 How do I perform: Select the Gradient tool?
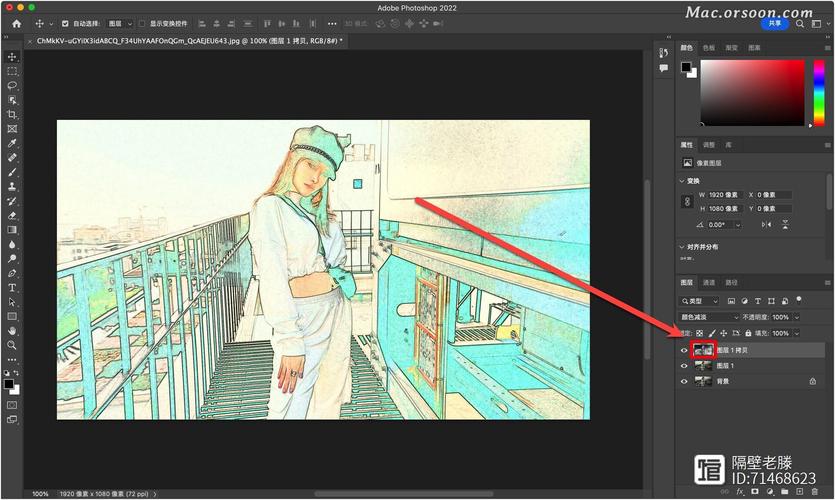(x=12, y=230)
